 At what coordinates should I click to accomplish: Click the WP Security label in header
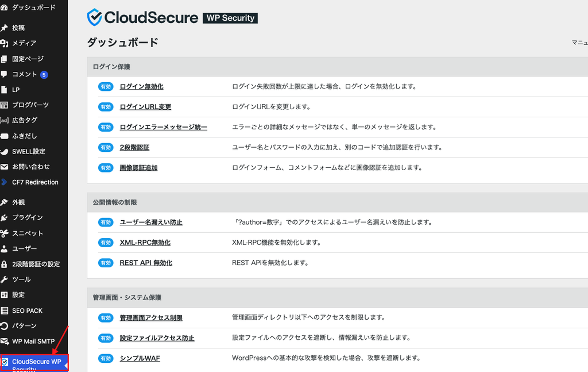tap(230, 18)
